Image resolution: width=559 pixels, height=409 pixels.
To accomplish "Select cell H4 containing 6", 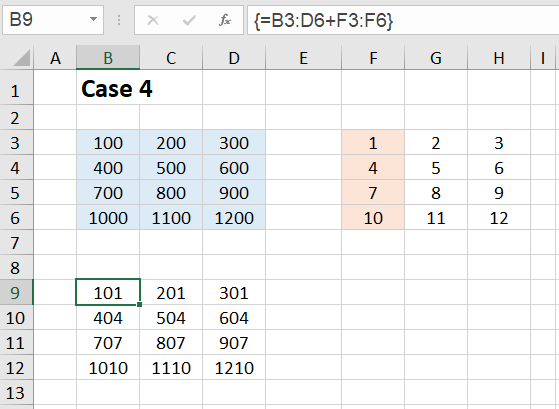I will click(x=499, y=168).
